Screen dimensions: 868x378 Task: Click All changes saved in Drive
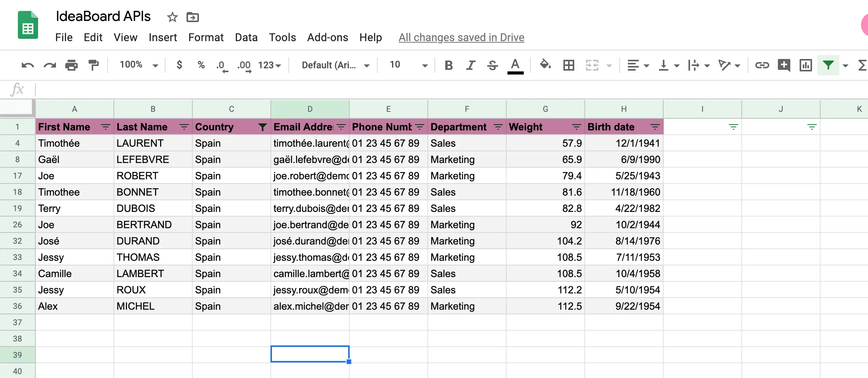pos(461,37)
